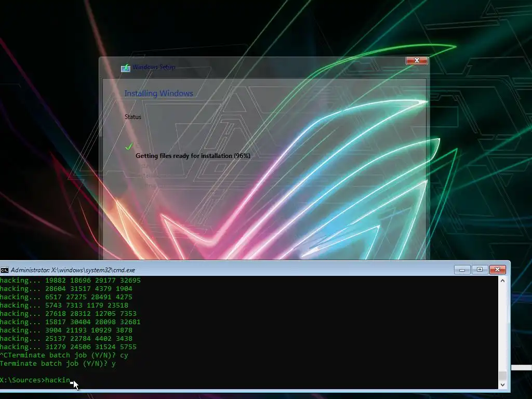Click the 'Windows Setup' title text
Image resolution: width=532 pixels, height=399 pixels.
click(154, 67)
